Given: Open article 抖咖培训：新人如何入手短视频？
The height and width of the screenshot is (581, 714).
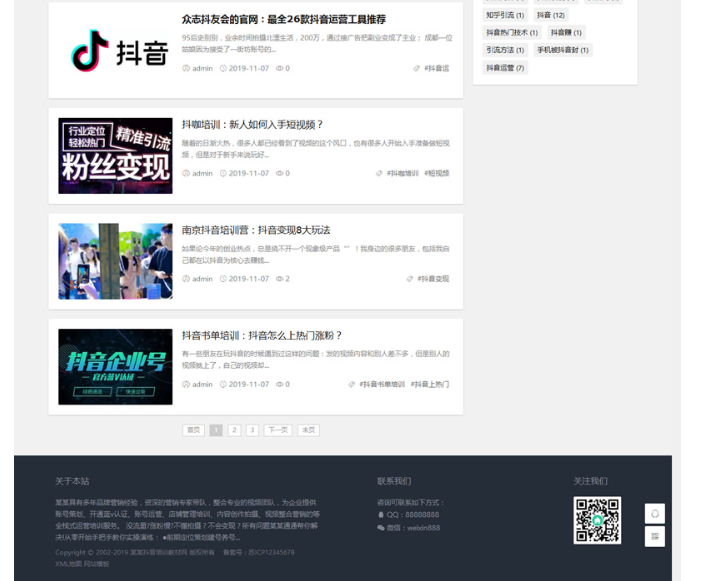Looking at the screenshot, I should coord(253,125).
